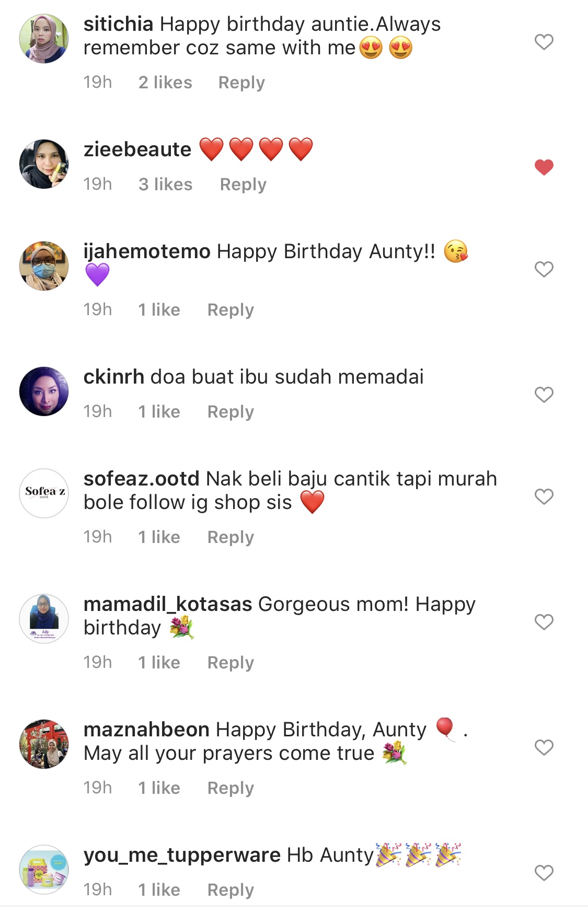The width and height of the screenshot is (588, 913).
Task: Open the mamadil_kotasas username link
Action: [x=168, y=604]
